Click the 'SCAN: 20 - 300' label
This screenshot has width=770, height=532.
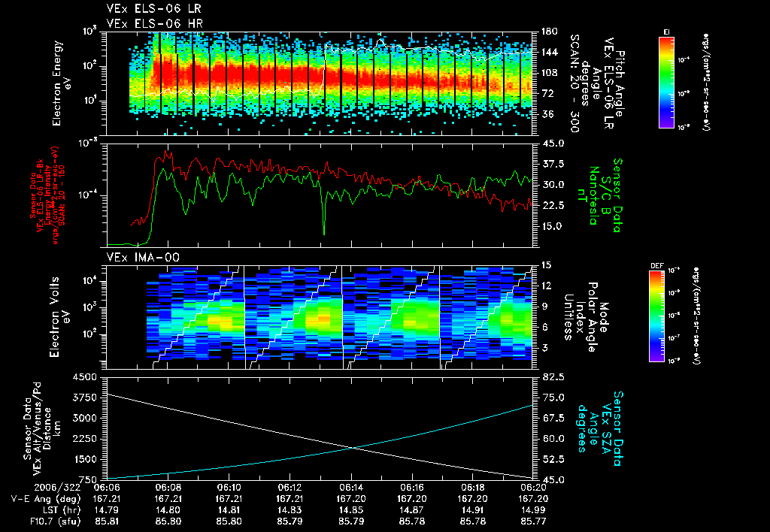pyautogui.click(x=574, y=83)
